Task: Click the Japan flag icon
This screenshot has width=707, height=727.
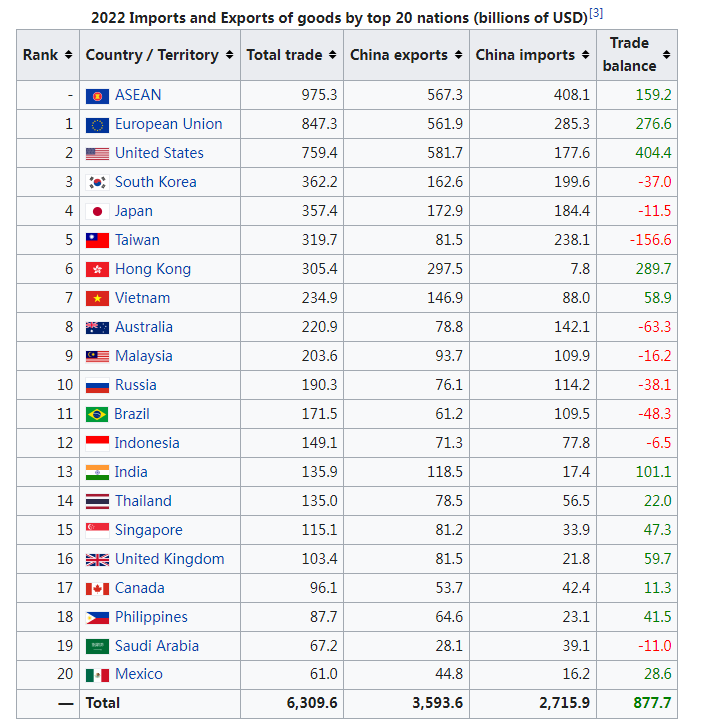Action: (97, 212)
